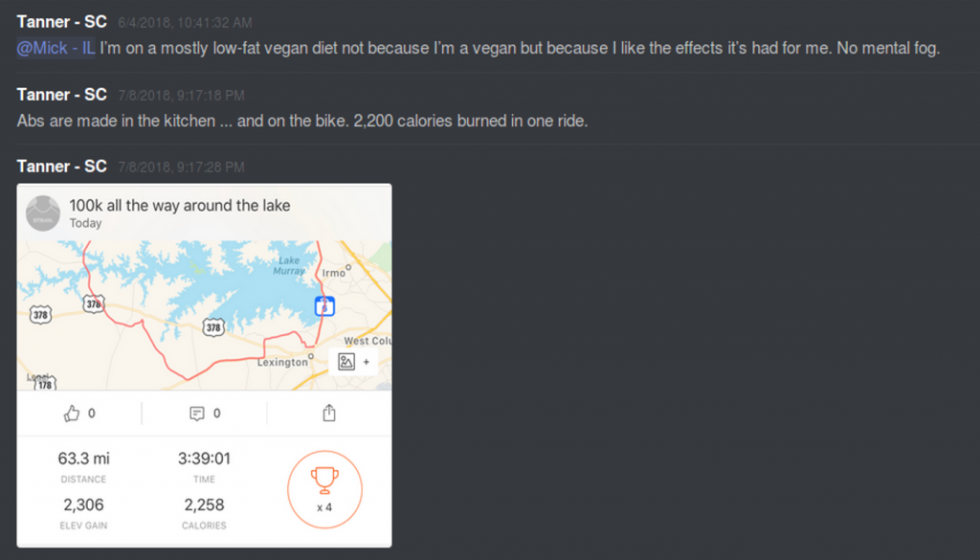Give kudos with the thumbs-up icon
Viewport: 980px width, 560px height.
click(72, 414)
